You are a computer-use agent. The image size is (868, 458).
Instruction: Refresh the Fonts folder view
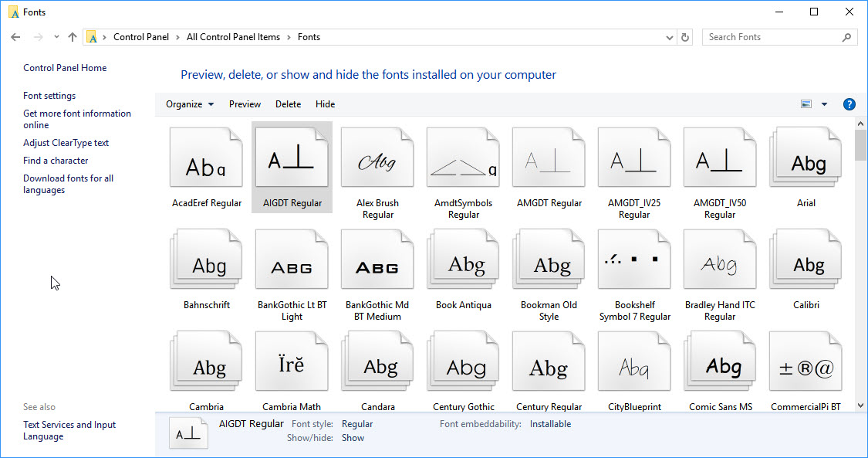point(685,37)
